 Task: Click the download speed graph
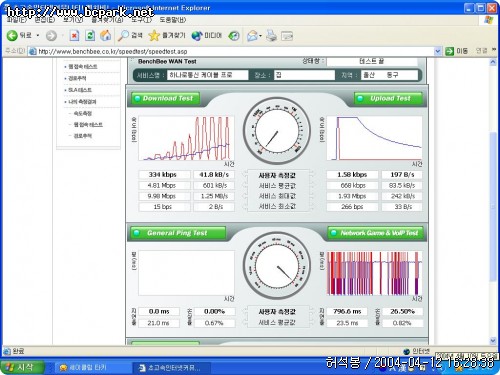[186, 138]
